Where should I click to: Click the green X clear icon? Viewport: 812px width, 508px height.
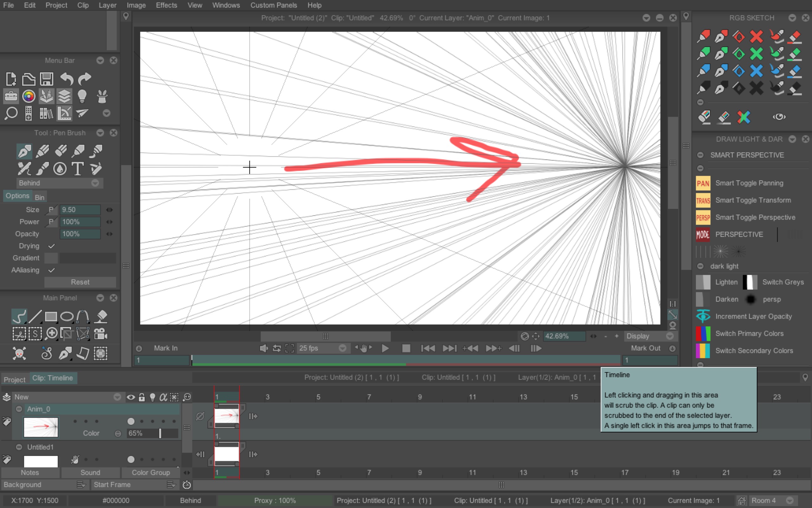pyautogui.click(x=756, y=54)
